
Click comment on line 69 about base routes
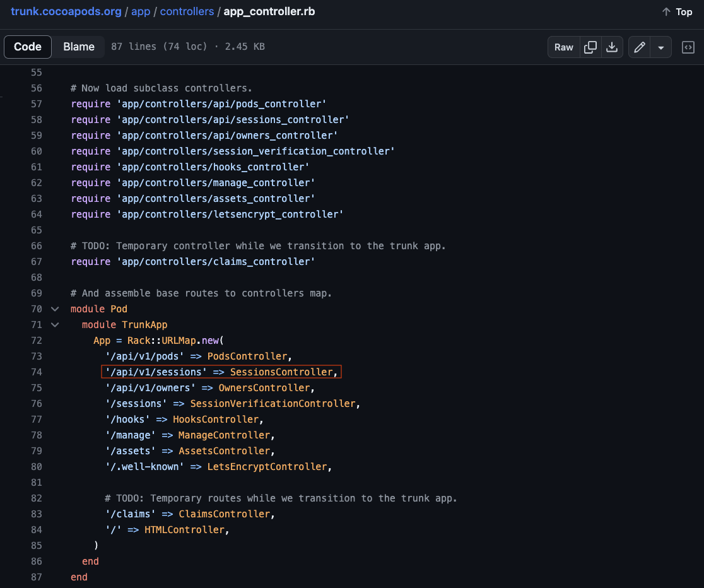click(201, 293)
